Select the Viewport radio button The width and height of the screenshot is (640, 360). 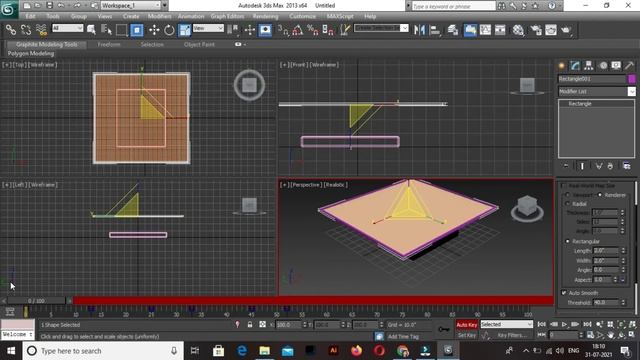click(568, 195)
